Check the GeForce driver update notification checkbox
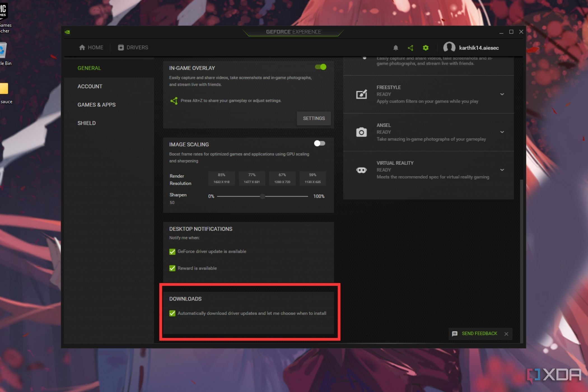Screen dimensions: 588x392 172,251
